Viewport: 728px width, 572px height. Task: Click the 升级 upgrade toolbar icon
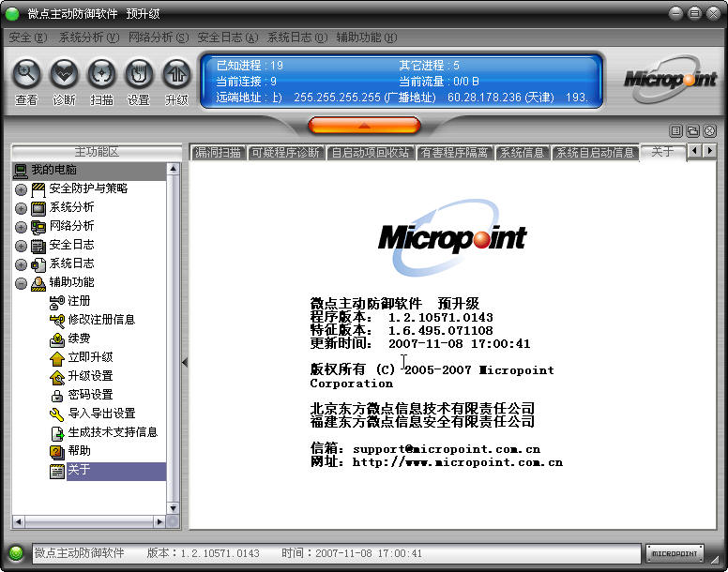point(176,74)
